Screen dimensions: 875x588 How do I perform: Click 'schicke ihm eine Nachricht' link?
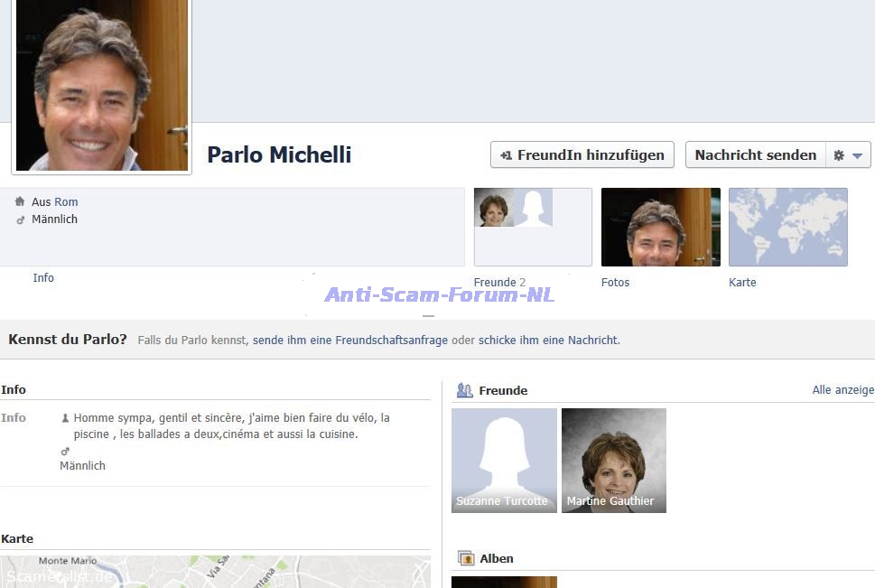(x=548, y=341)
